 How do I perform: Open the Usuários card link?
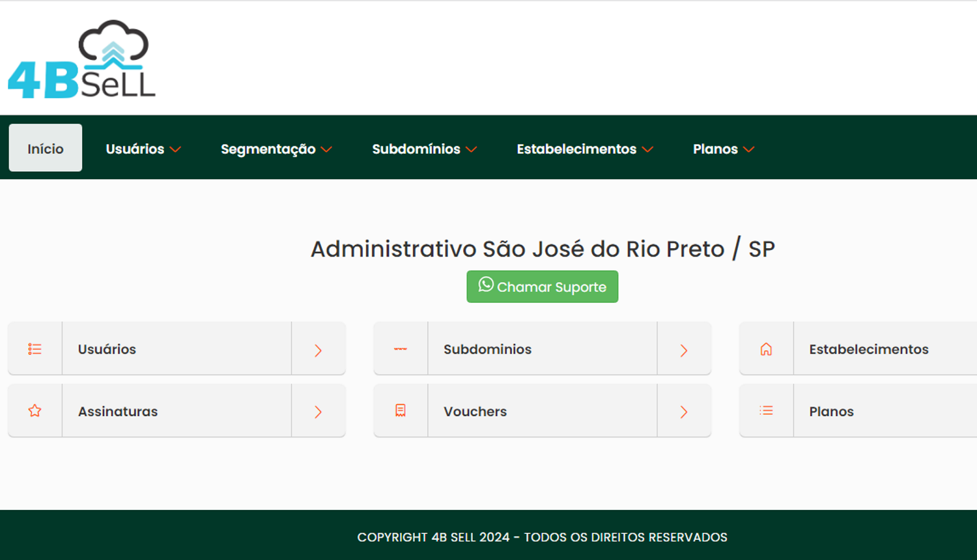(x=177, y=348)
